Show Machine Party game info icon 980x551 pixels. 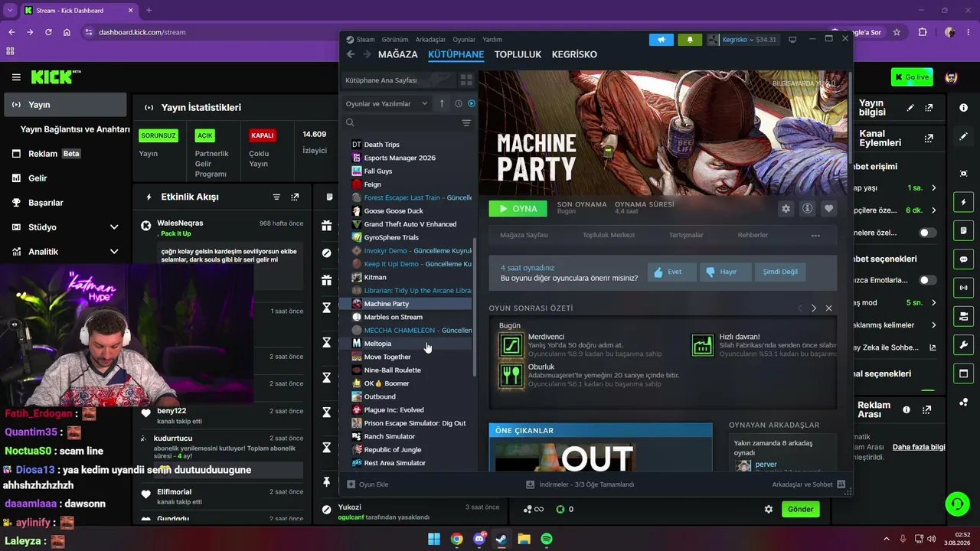807,208
